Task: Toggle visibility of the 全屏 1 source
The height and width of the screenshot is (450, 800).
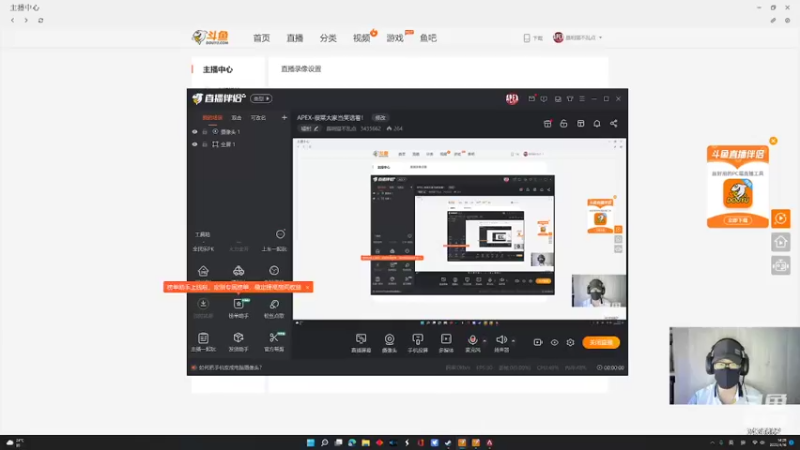Action: [x=194, y=144]
